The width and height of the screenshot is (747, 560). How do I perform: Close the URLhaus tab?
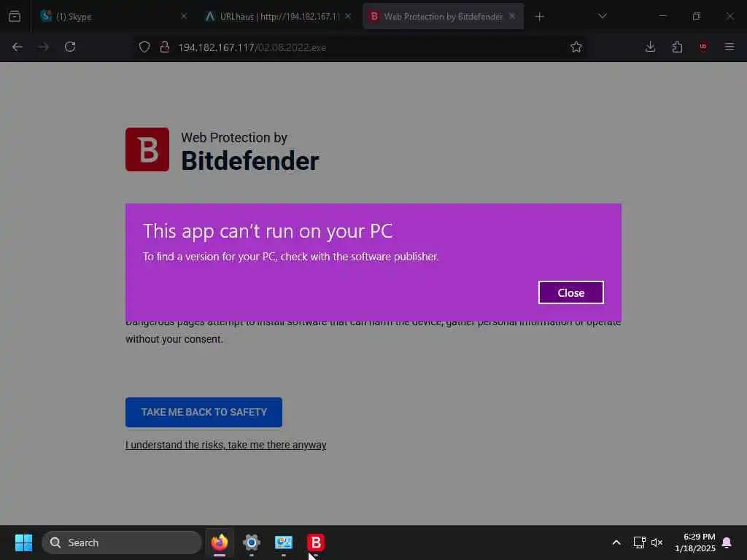(x=348, y=16)
